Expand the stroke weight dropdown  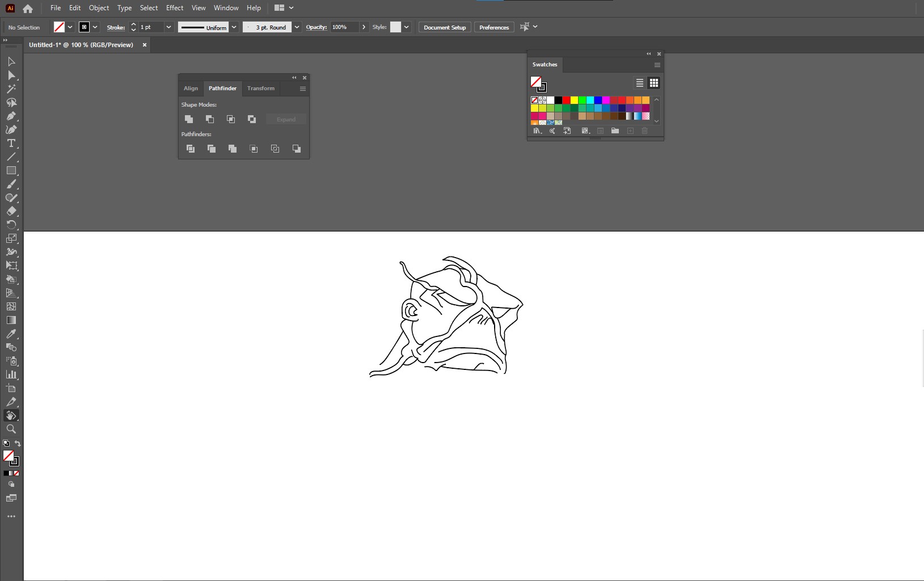coord(168,27)
